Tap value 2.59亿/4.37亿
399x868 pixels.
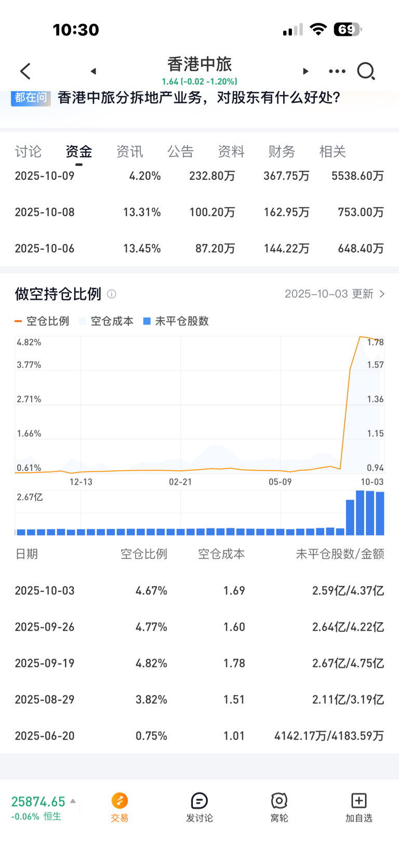tap(348, 591)
